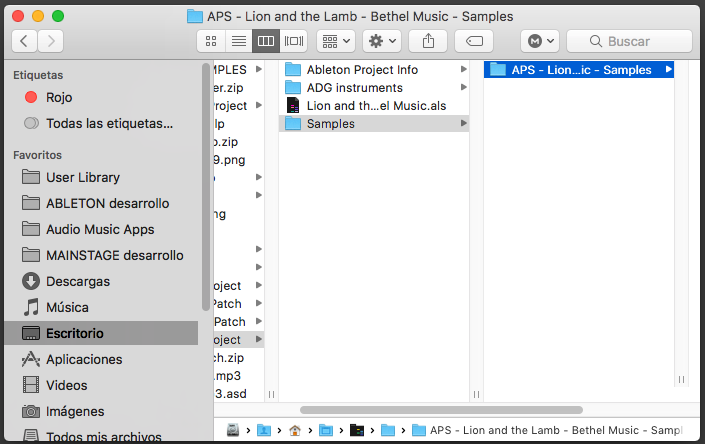Select column view mode
The height and width of the screenshot is (444, 705).
click(266, 41)
